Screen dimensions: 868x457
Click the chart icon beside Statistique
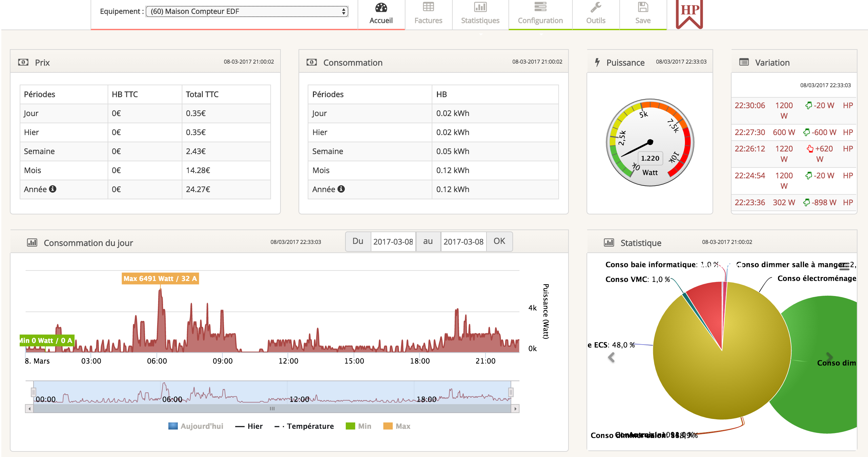[609, 243]
